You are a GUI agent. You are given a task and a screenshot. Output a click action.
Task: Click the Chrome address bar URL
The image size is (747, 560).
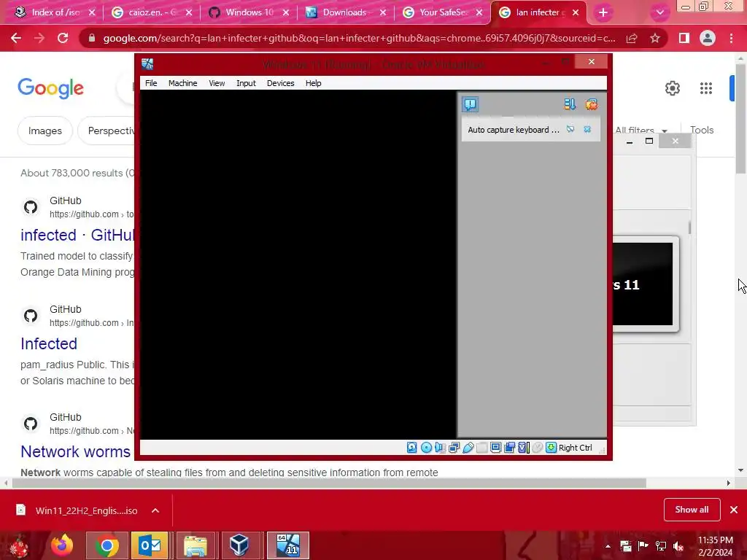click(359, 38)
